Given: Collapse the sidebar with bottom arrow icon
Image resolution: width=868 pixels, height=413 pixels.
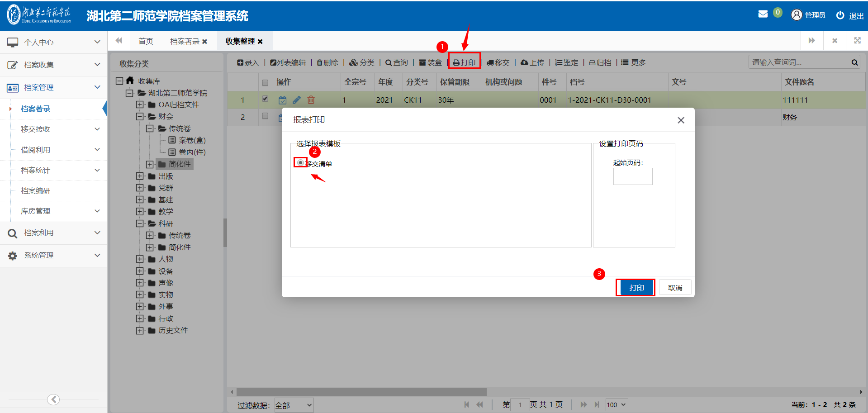Looking at the screenshot, I should point(53,399).
